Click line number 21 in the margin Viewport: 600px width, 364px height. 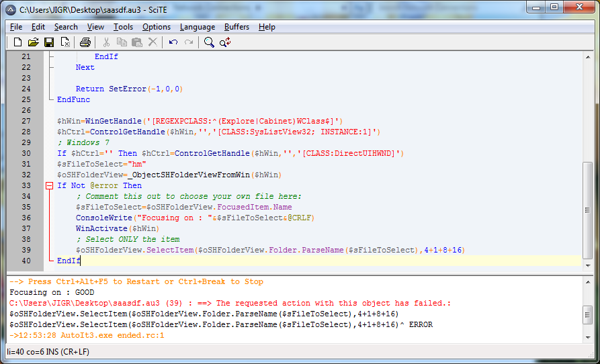pyautogui.click(x=26, y=56)
